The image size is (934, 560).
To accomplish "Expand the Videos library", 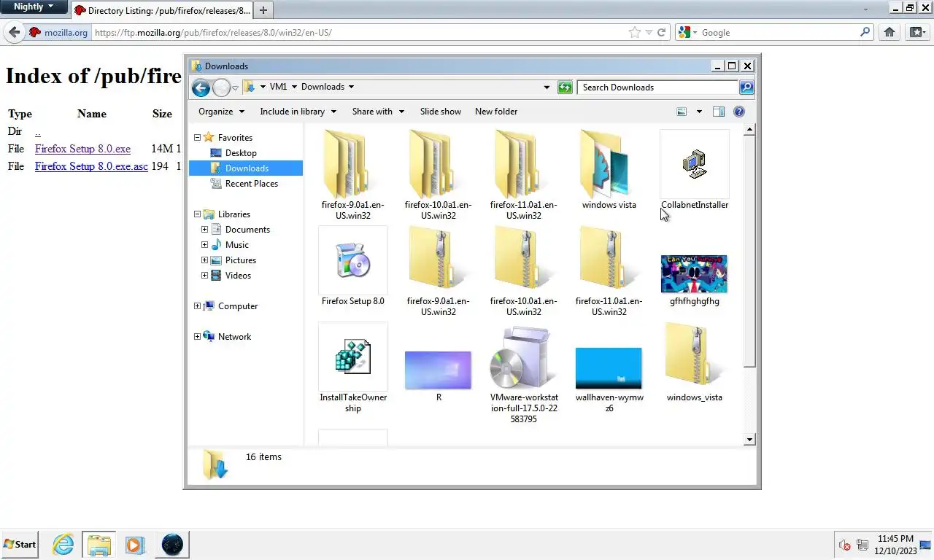I will 205,276.
